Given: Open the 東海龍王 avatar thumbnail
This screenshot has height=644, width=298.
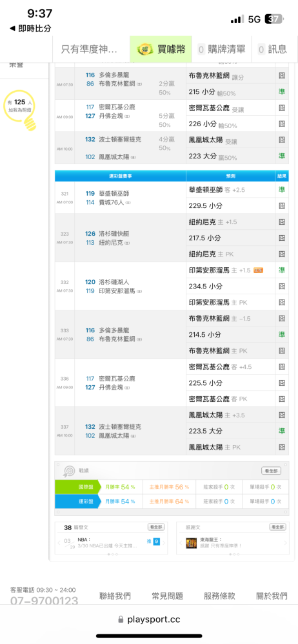Looking at the screenshot, I should point(192,542).
